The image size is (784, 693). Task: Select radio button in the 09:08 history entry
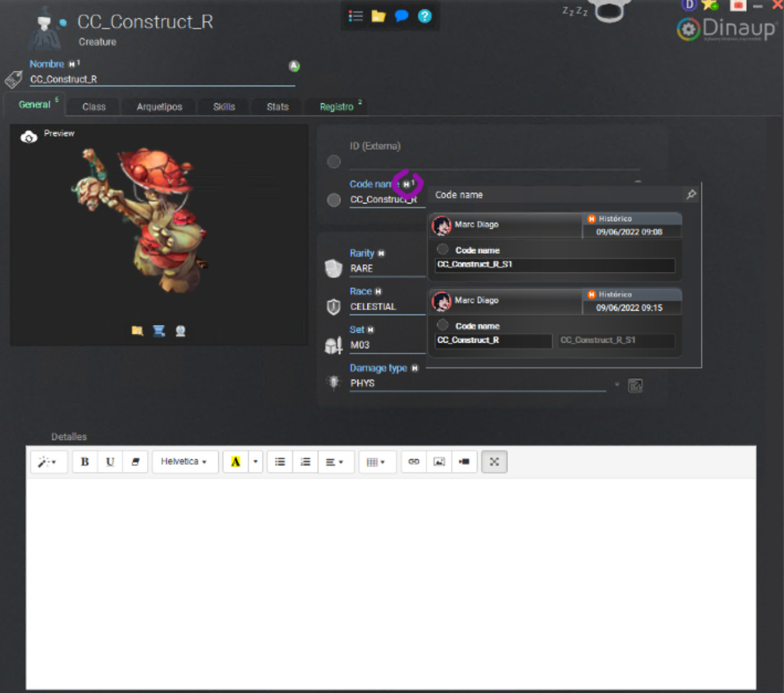click(442, 249)
